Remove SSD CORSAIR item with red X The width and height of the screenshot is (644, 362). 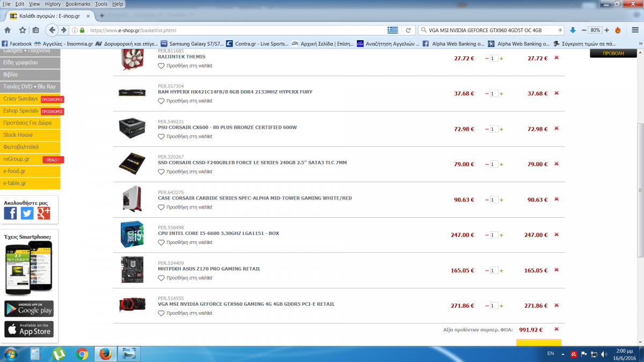click(x=557, y=164)
